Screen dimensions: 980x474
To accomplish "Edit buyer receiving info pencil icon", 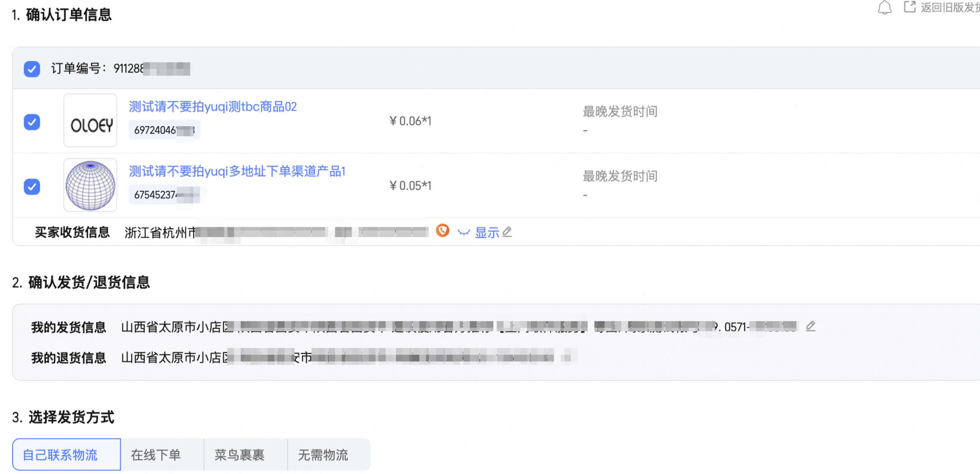I will pyautogui.click(x=507, y=232).
